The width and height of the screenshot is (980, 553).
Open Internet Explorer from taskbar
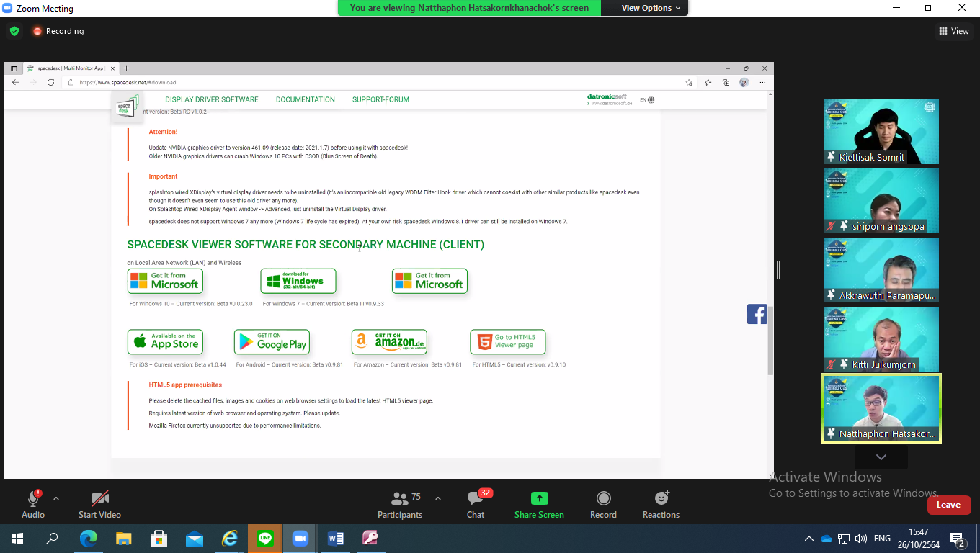click(230, 538)
